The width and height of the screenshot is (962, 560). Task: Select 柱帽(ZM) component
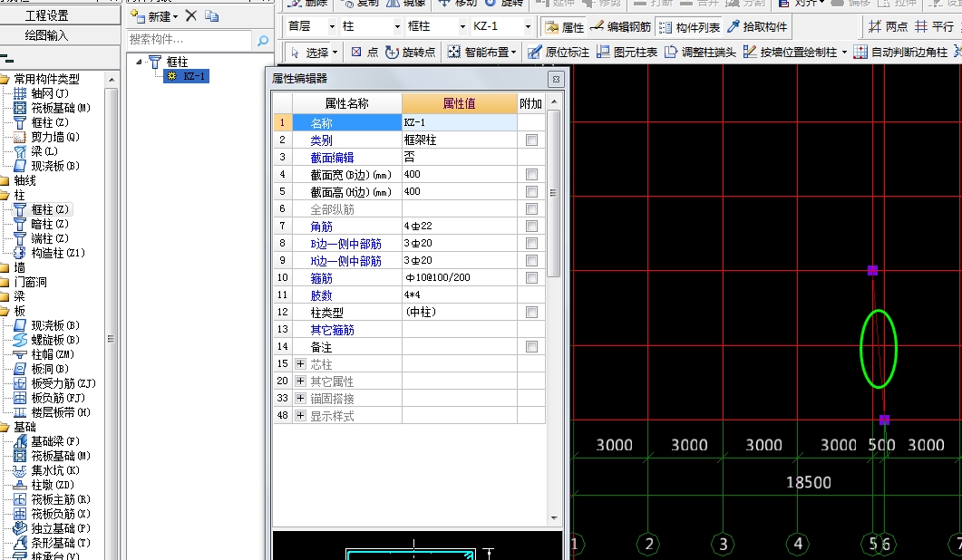pyautogui.click(x=44, y=354)
